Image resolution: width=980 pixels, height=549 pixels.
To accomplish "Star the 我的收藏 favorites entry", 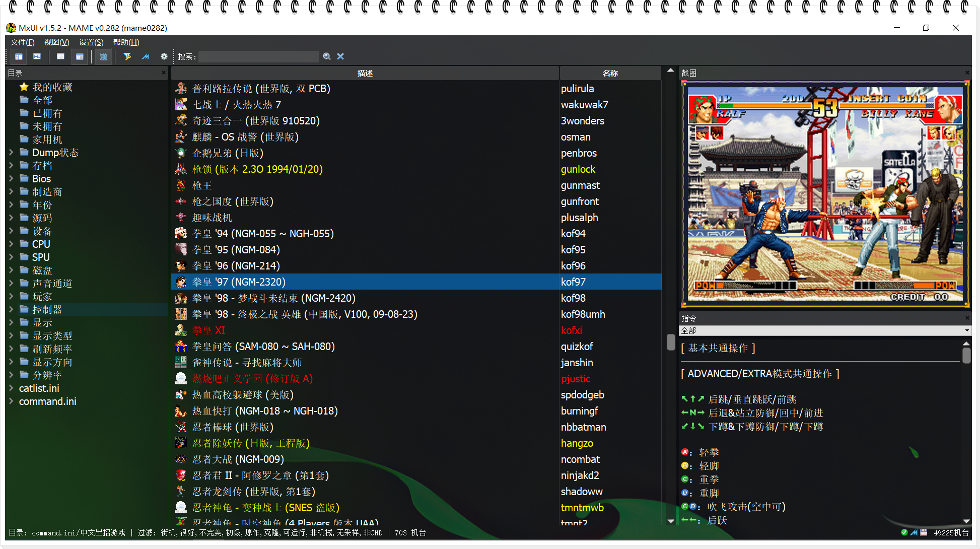I will [x=24, y=87].
